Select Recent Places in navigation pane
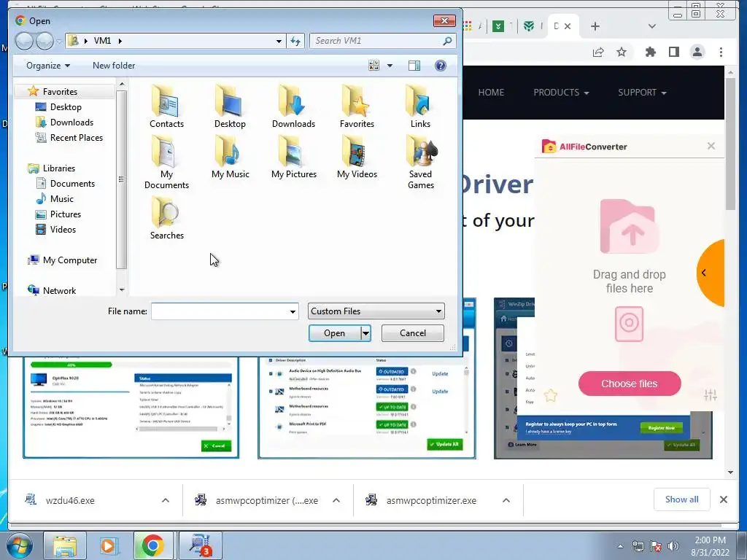This screenshot has height=560, width=747. tap(76, 138)
